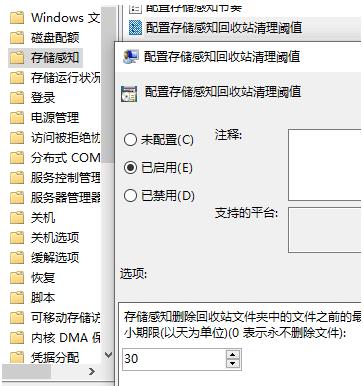Click the 电源管理 folder icon

17,118
